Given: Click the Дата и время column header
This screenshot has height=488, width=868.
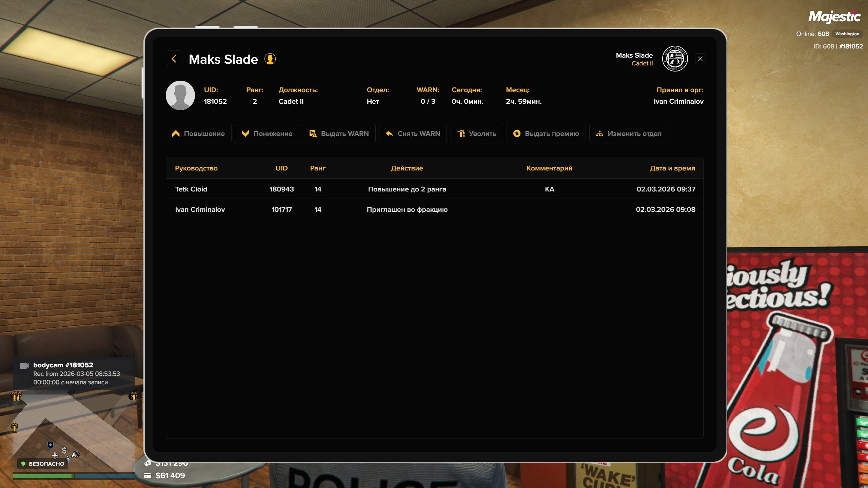Looking at the screenshot, I should (x=672, y=168).
